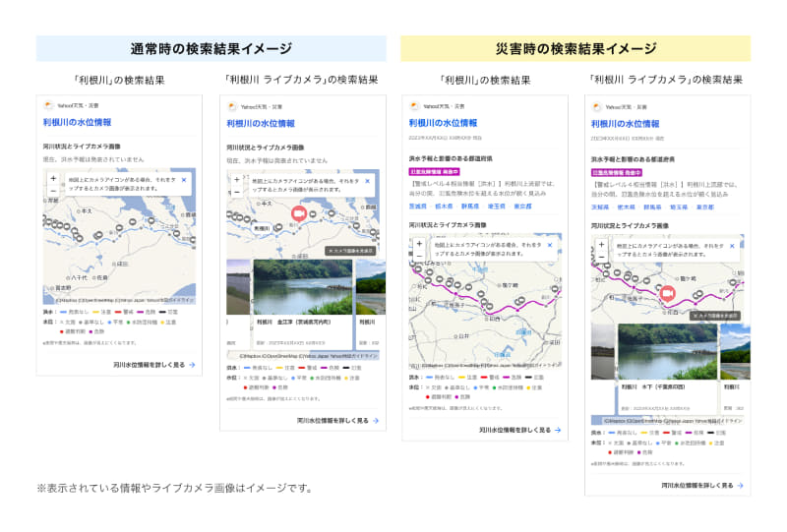787x532 pixels.
Task: Open 群馬県 link in disaster-time 利根川 result
Action: 470,207
